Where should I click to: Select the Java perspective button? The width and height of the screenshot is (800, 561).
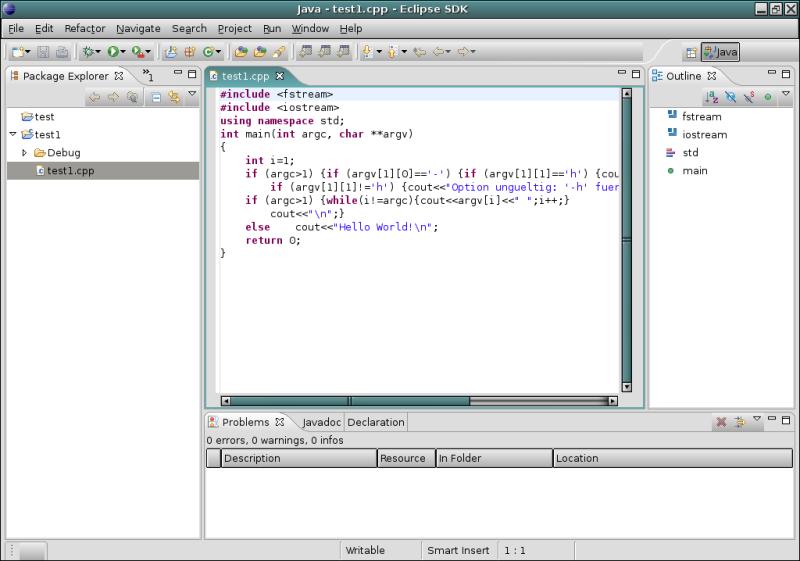click(x=720, y=52)
